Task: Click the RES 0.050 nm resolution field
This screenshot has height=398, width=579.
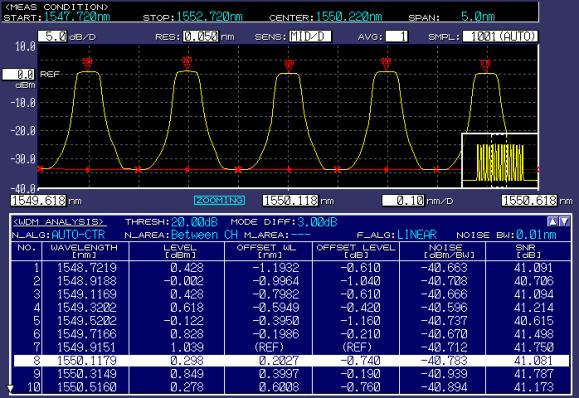Action: (x=201, y=36)
